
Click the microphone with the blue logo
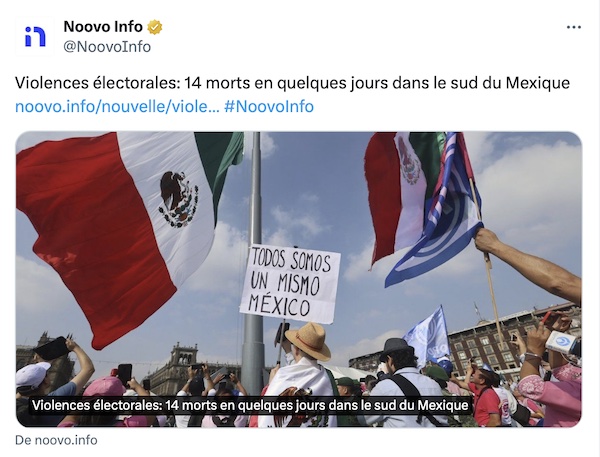562,343
